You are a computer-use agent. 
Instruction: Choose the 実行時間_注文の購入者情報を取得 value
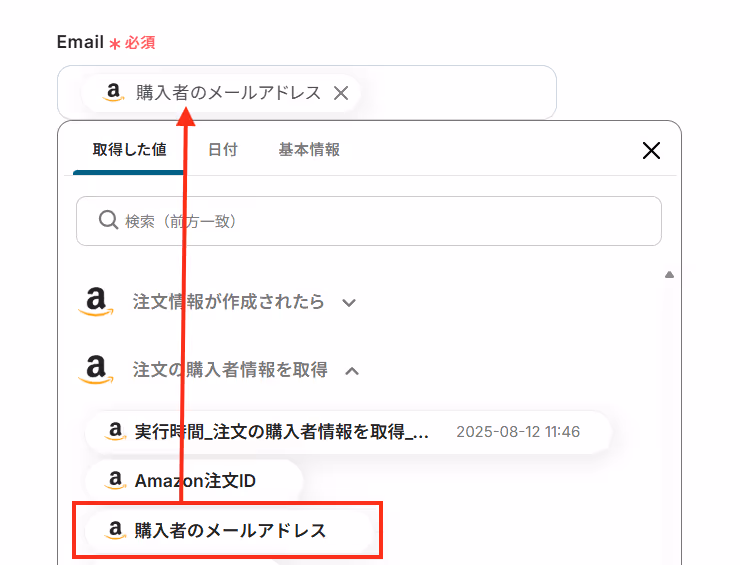(x=348, y=432)
